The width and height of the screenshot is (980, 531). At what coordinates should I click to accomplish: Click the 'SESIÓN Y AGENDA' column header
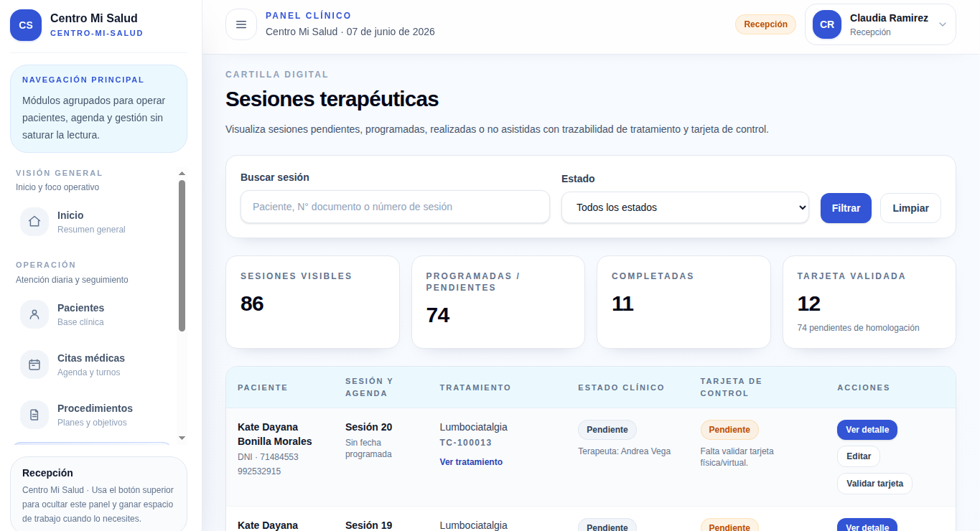click(369, 387)
